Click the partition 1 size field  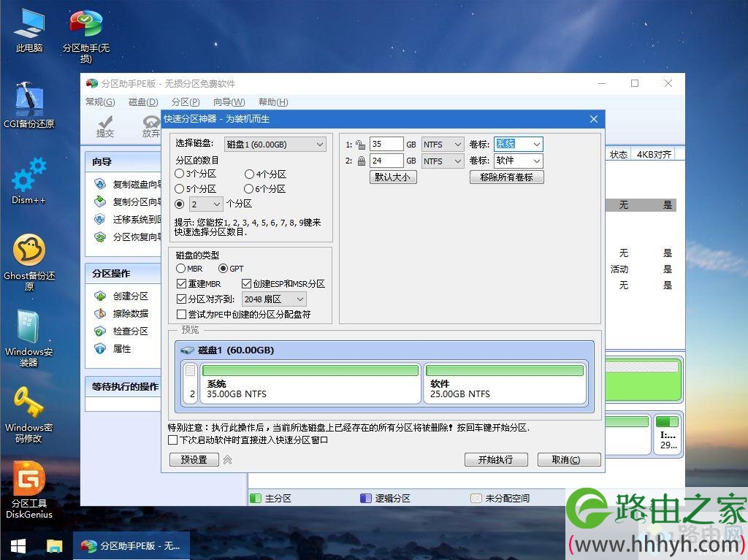click(386, 144)
